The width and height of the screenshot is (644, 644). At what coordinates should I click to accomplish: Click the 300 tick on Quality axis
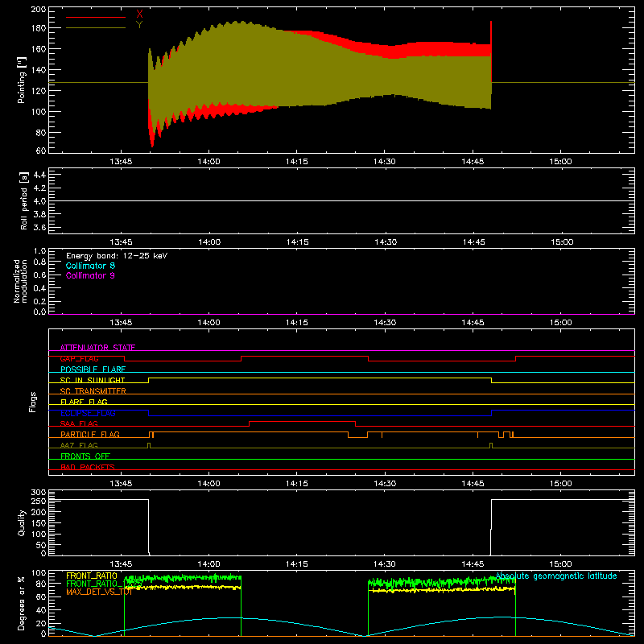pos(39,493)
